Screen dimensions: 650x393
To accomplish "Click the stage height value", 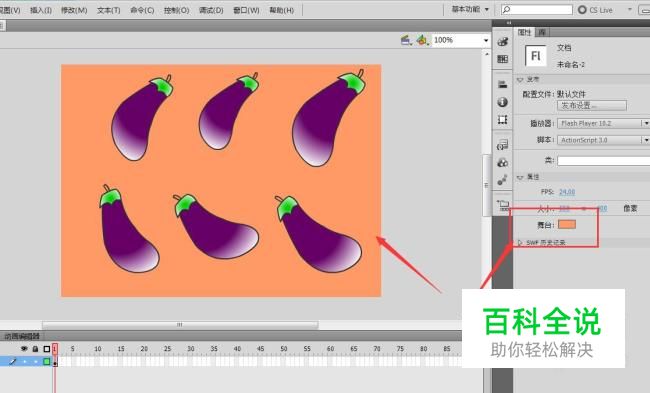I will tap(602, 209).
